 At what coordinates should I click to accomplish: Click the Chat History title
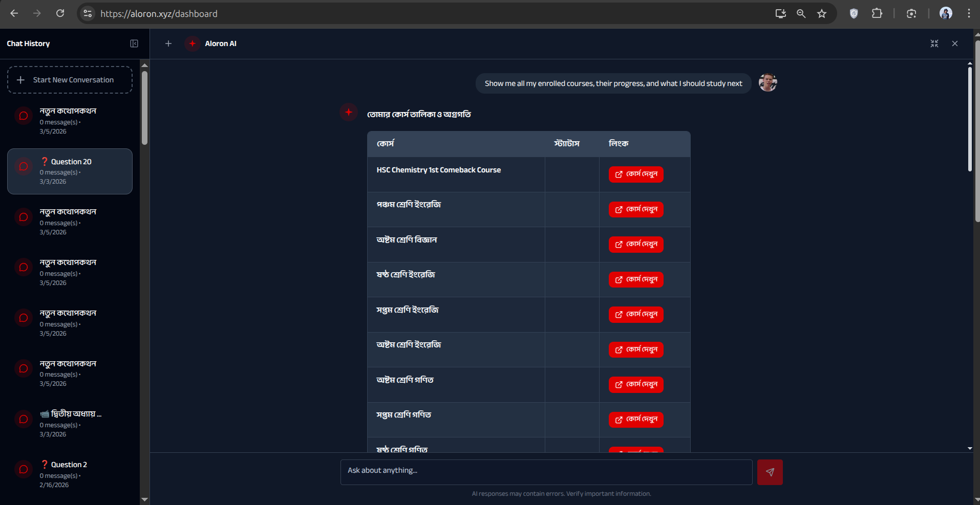(x=28, y=43)
